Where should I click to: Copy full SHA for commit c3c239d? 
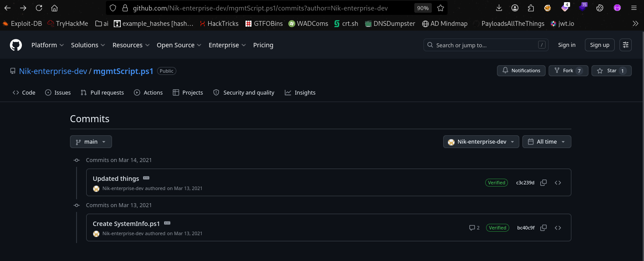point(543,183)
